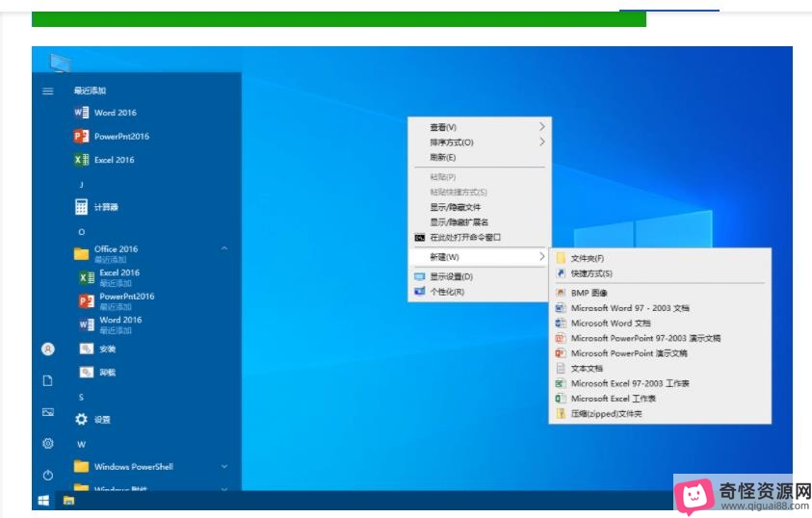Click the 新建(W) submenu arrow
812x518 pixels.
[x=541, y=257]
